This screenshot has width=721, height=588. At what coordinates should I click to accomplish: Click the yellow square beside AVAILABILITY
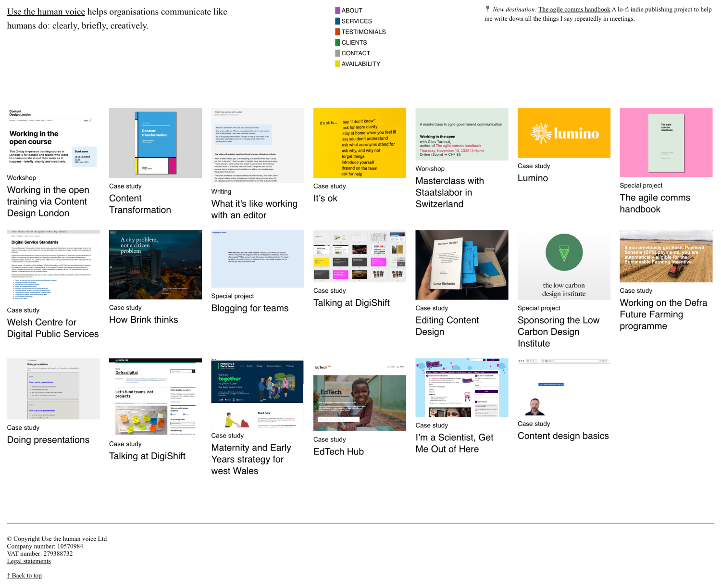[337, 64]
